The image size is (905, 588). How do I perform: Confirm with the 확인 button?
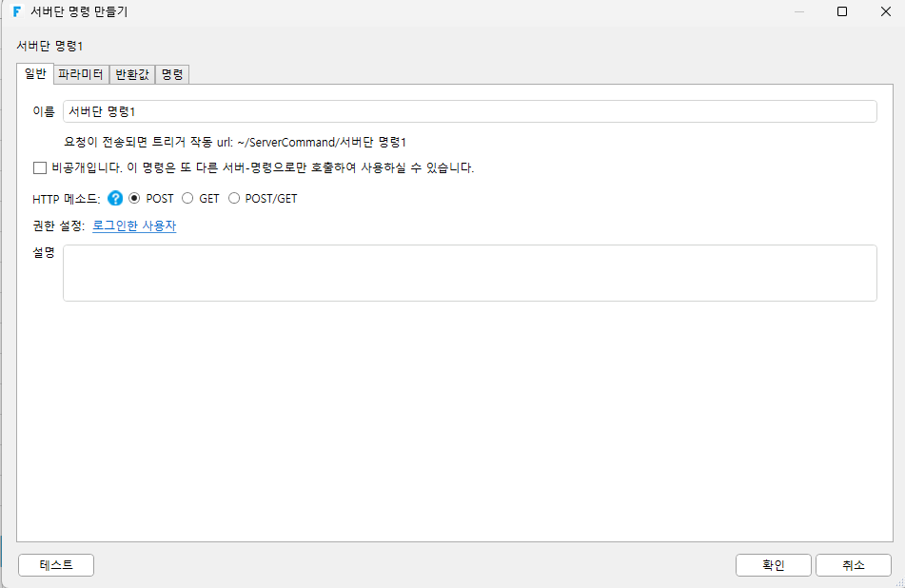(x=774, y=565)
